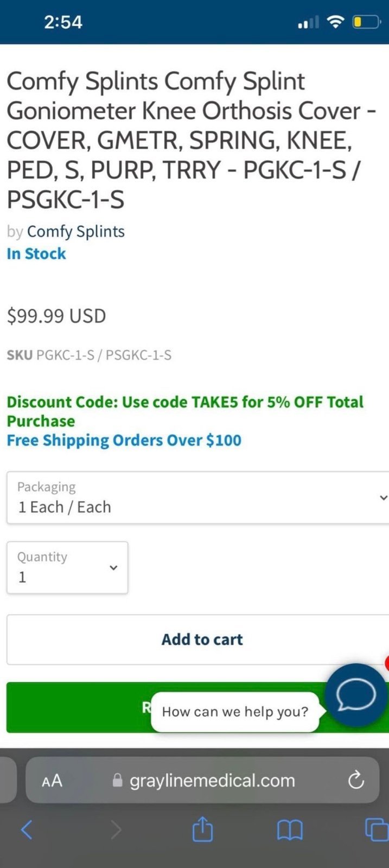This screenshot has height=868, width=389.
Task: Expand the Quantity dropdown
Action: 67,567
